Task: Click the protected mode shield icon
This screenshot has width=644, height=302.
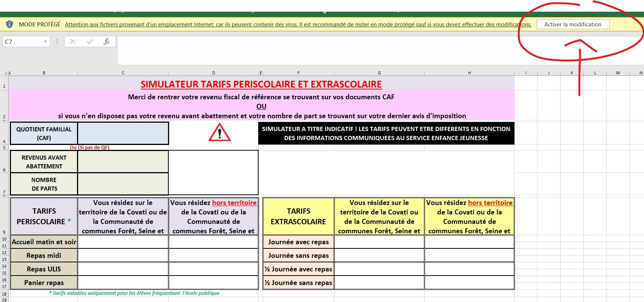Action: pyautogui.click(x=10, y=25)
